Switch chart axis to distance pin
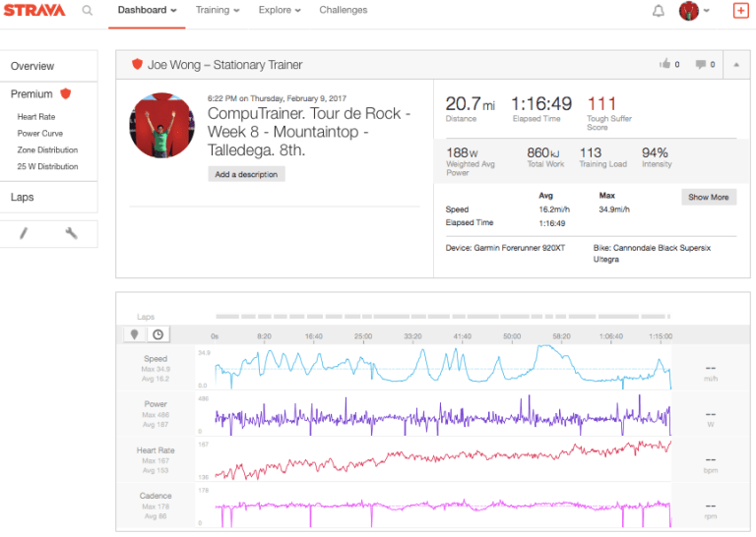This screenshot has width=756, height=537. coord(135,334)
